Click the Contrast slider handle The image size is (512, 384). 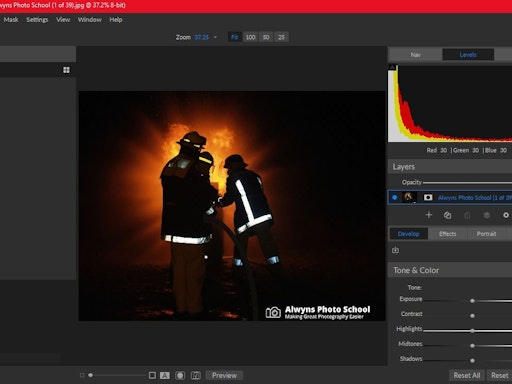[x=472, y=316]
